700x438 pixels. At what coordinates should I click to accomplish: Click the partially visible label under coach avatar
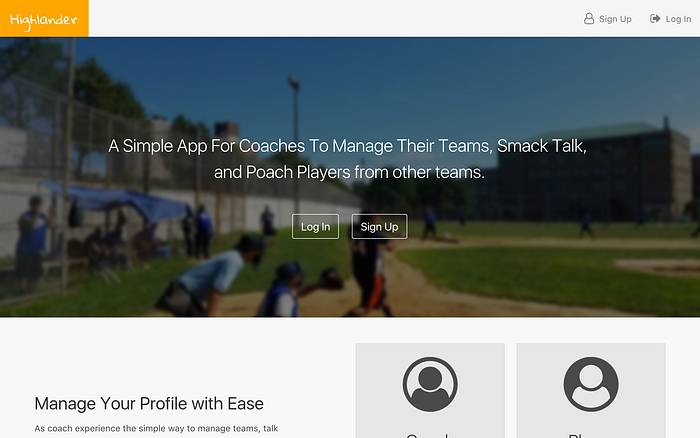(427, 435)
